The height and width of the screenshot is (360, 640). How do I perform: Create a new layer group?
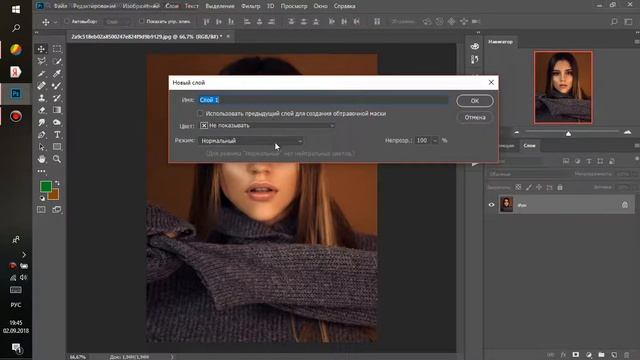(x=601, y=355)
